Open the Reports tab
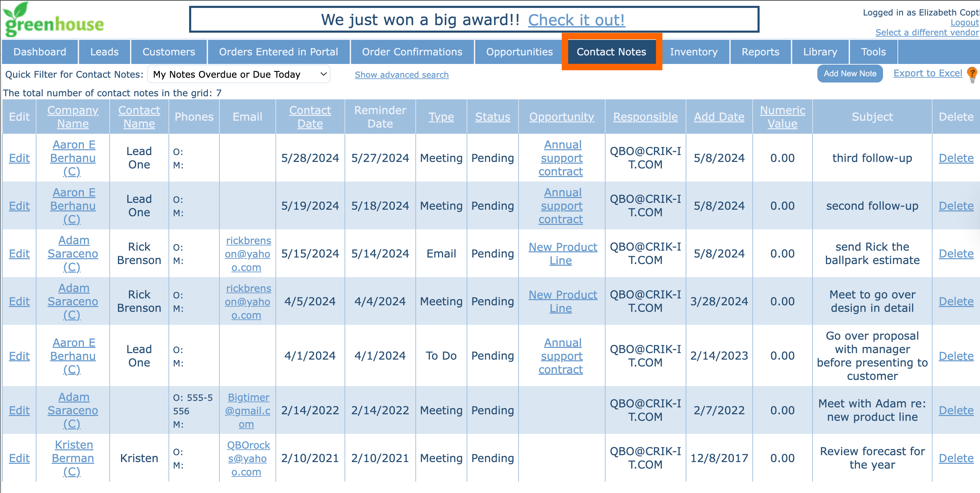This screenshot has width=980, height=493. (x=760, y=52)
